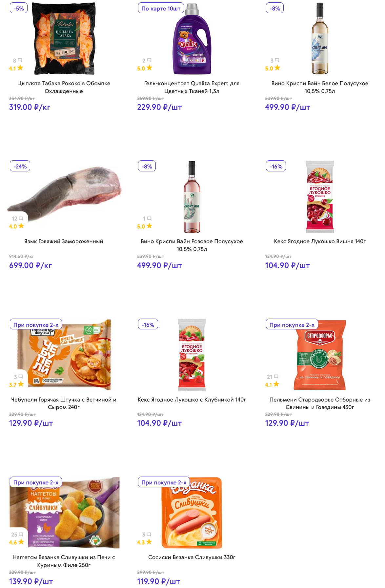Screen dimensions: 385x588
Task: Click the star rating on Язык Говяжий
Action: (16, 226)
